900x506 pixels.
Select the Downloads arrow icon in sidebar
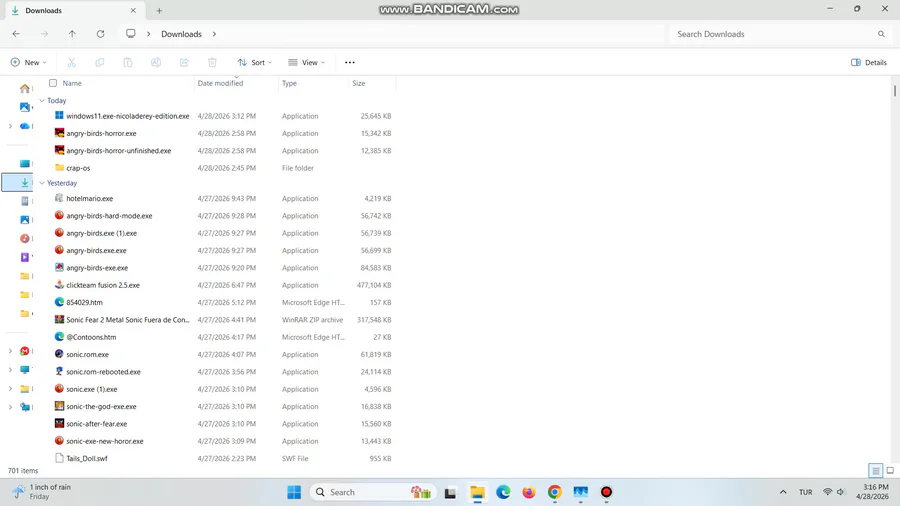25,182
